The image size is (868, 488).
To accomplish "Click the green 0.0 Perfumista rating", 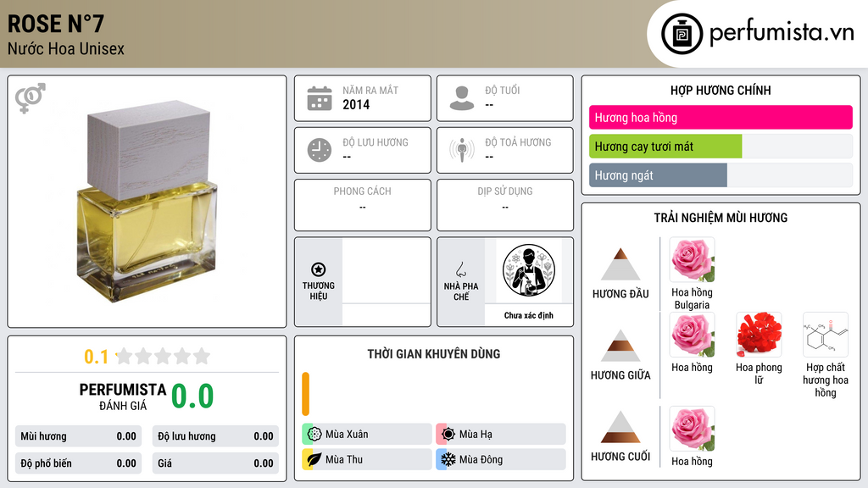I will pyautogui.click(x=192, y=396).
